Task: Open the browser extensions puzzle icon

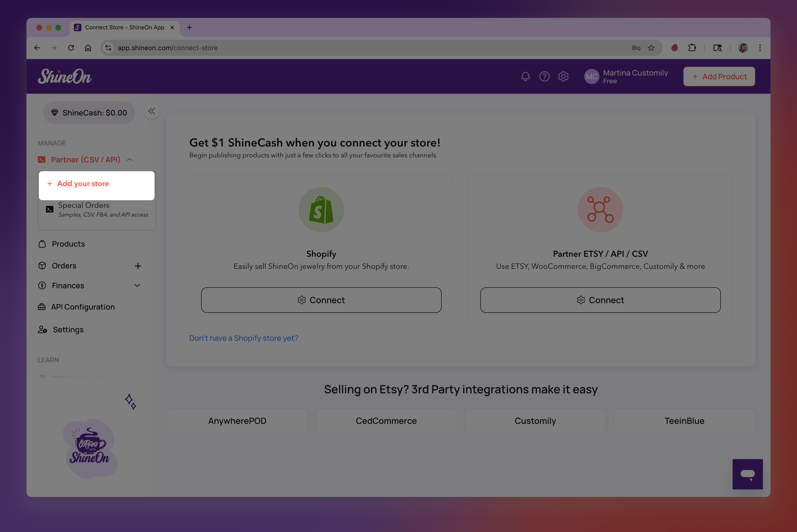Action: (692, 48)
